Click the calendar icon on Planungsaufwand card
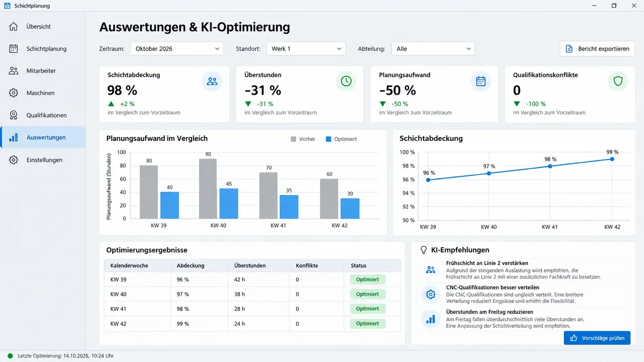The width and height of the screenshot is (644, 362). pos(481,81)
